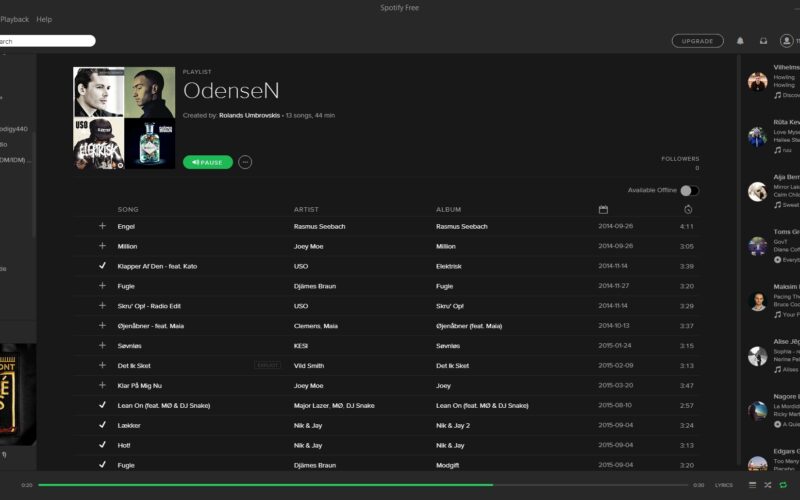The width and height of the screenshot is (800, 500).
Task: Unsave Lean On checkmark
Action: coord(102,405)
